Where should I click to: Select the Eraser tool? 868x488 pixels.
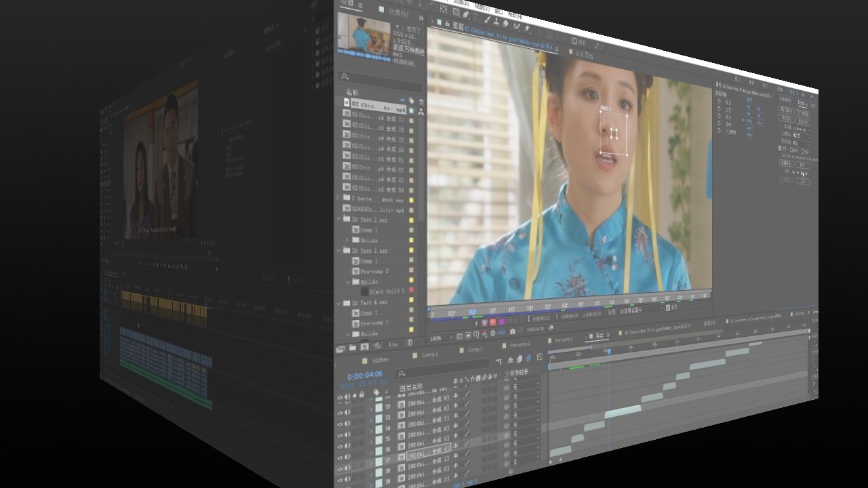point(505,23)
